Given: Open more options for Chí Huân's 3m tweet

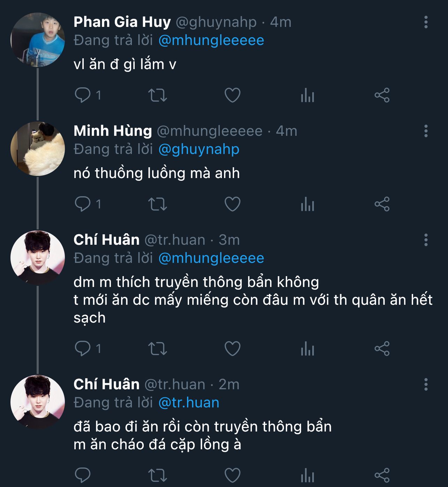Looking at the screenshot, I should 426,240.
